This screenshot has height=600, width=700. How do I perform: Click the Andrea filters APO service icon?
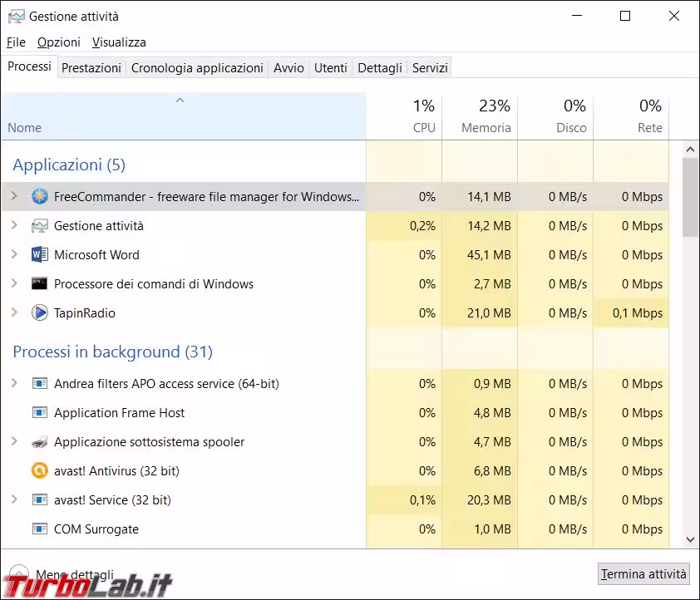[40, 384]
